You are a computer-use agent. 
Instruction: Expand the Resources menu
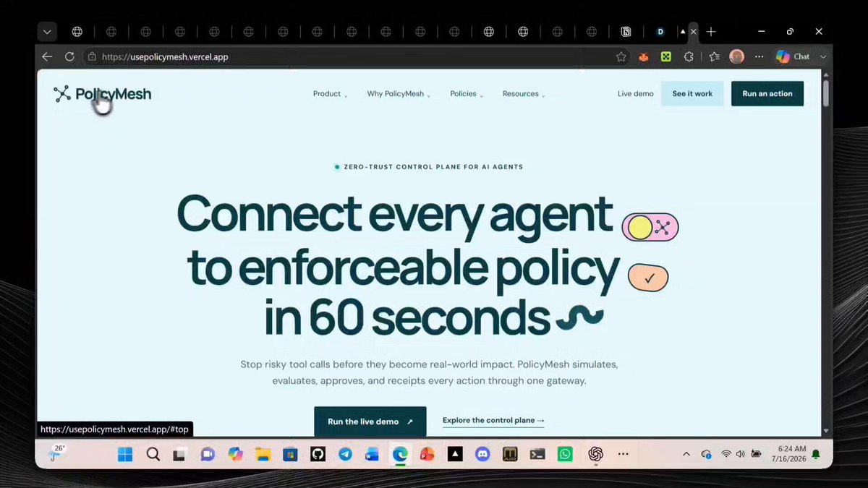524,94
